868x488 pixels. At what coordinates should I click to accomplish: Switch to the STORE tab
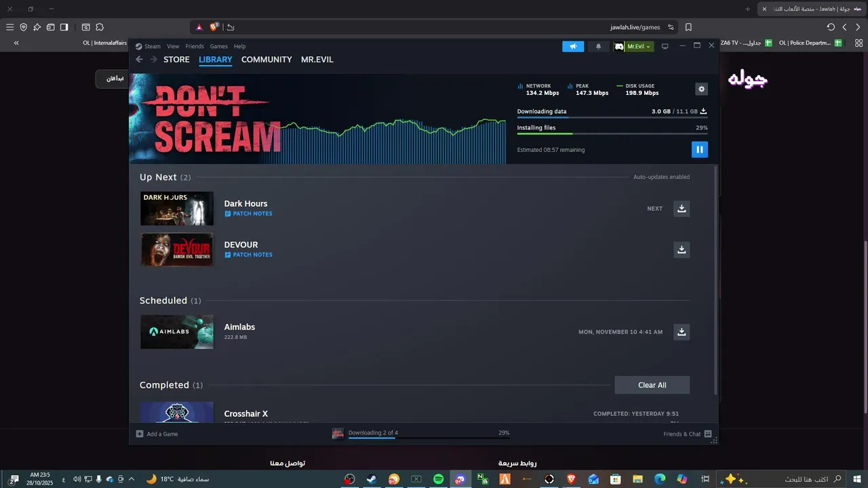[x=176, y=60]
